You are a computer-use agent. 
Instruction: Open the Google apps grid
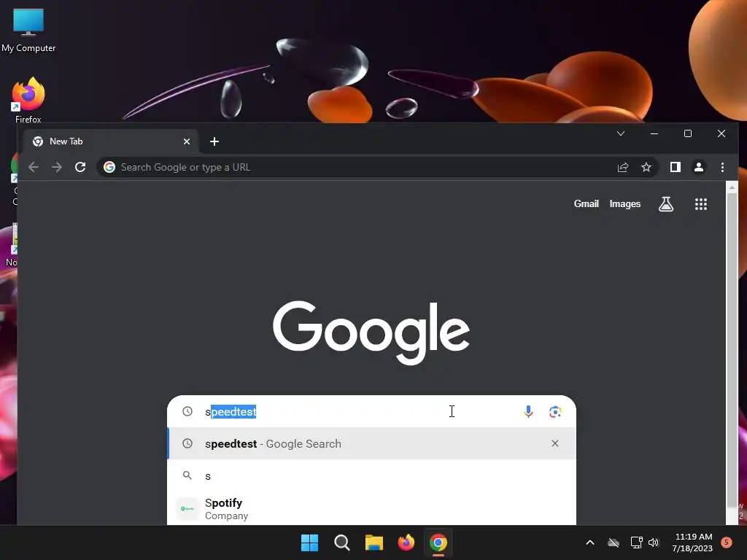pyautogui.click(x=701, y=204)
